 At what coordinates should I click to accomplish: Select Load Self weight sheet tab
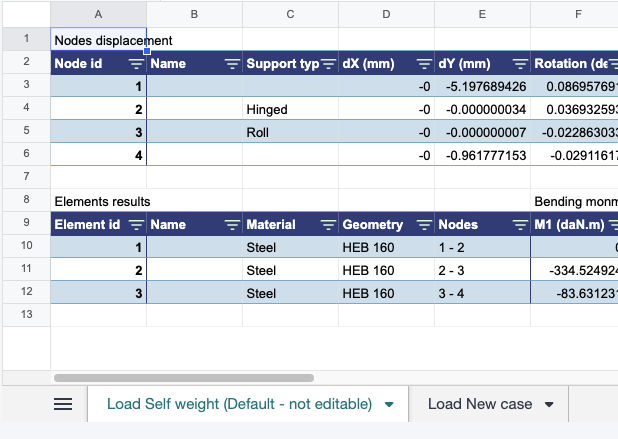tap(238, 404)
